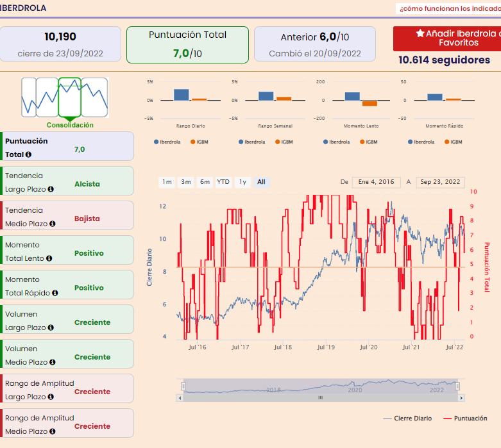Click Positivo in Momento Total Rápido row

coord(89,288)
